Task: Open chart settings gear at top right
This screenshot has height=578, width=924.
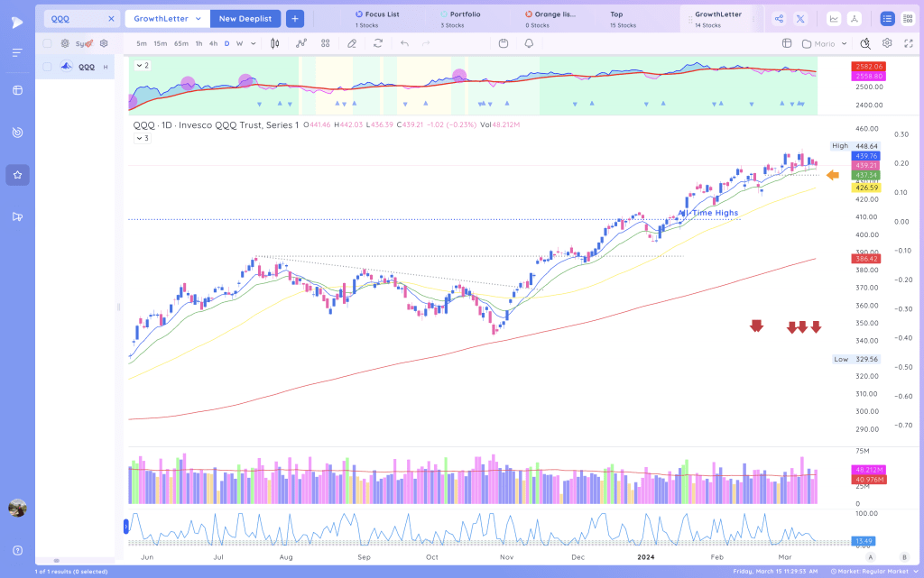Action: [x=887, y=43]
